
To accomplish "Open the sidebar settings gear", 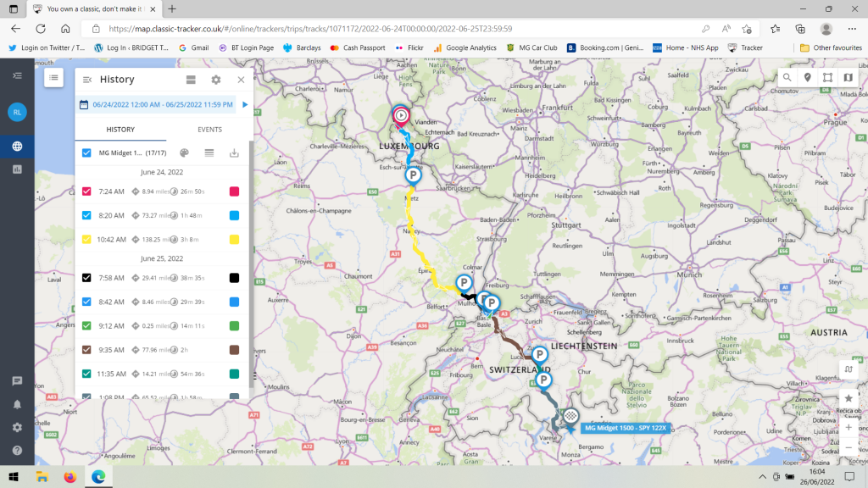I will 17,427.
